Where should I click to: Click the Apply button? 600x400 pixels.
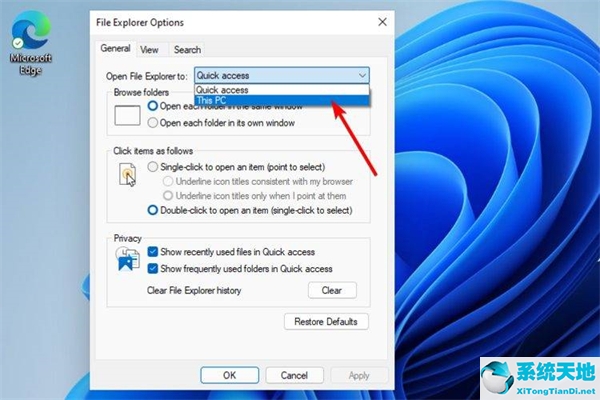pyautogui.click(x=359, y=375)
